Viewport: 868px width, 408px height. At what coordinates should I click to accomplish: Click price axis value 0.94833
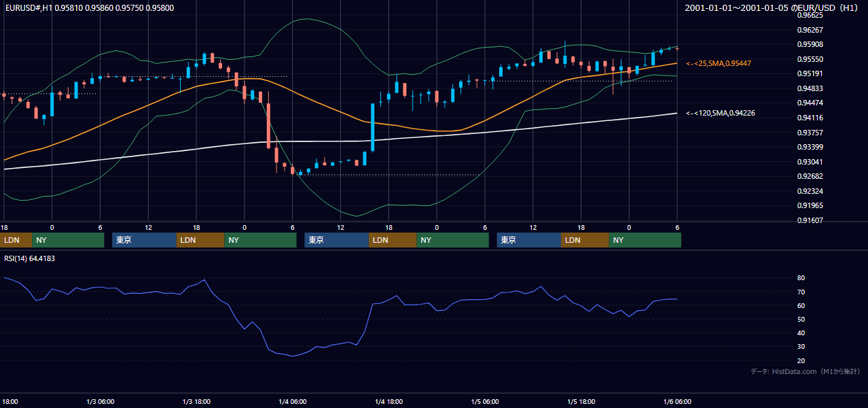(x=810, y=88)
